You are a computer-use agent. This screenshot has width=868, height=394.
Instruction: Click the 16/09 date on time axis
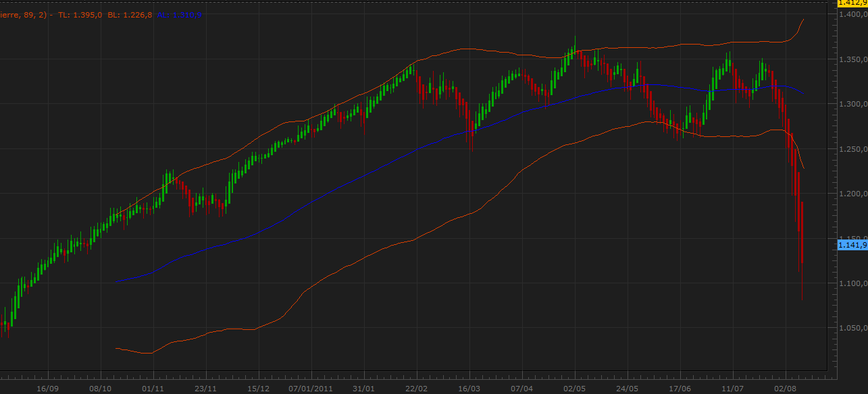[x=48, y=389]
